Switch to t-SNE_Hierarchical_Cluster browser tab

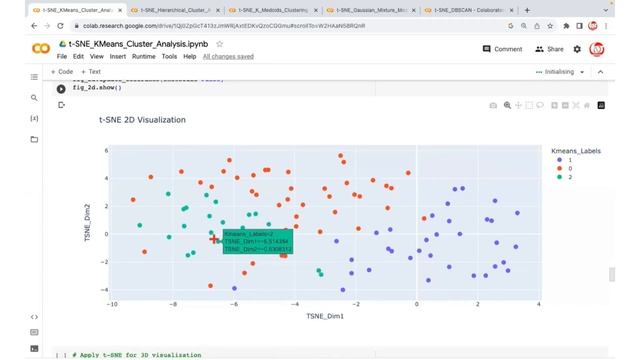click(175, 10)
